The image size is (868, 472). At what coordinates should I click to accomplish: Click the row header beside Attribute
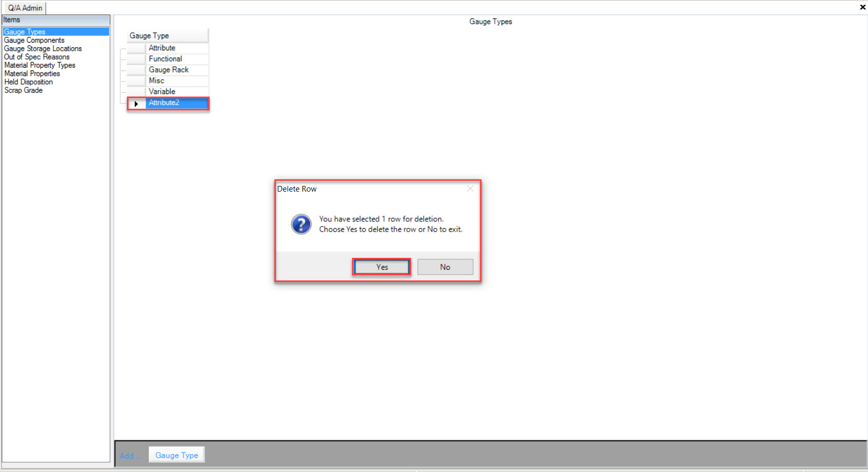point(136,48)
